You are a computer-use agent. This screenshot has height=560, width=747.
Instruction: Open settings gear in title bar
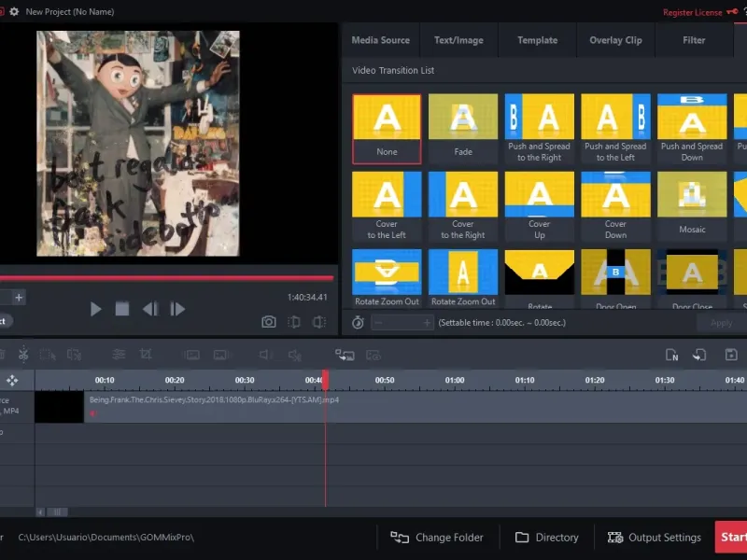(x=13, y=12)
